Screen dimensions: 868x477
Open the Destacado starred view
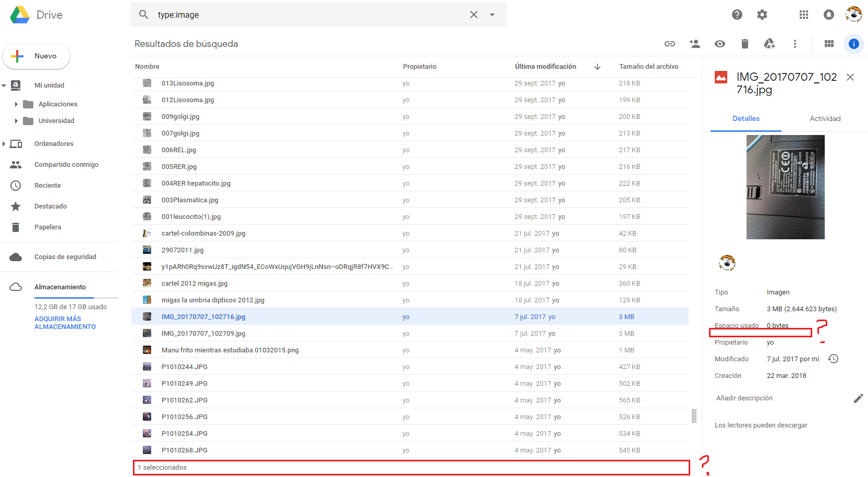[x=51, y=206]
